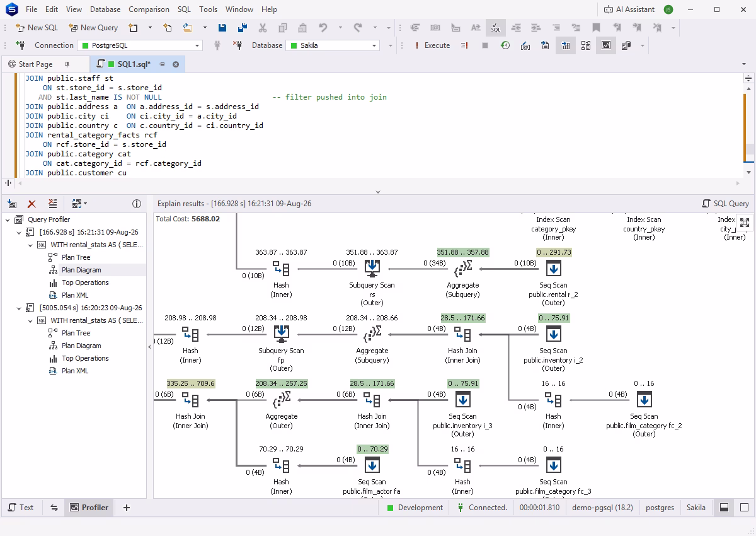Viewport: 756px width, 536px height.
Task: Click the get new profiling results icon
Action: [x=12, y=204]
